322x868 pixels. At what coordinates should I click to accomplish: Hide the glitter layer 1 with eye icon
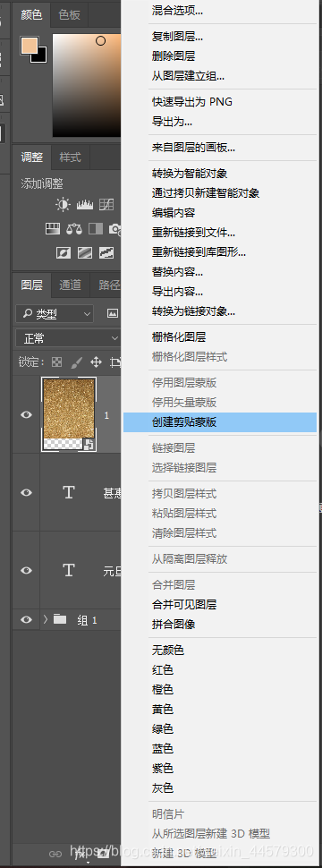[26, 414]
